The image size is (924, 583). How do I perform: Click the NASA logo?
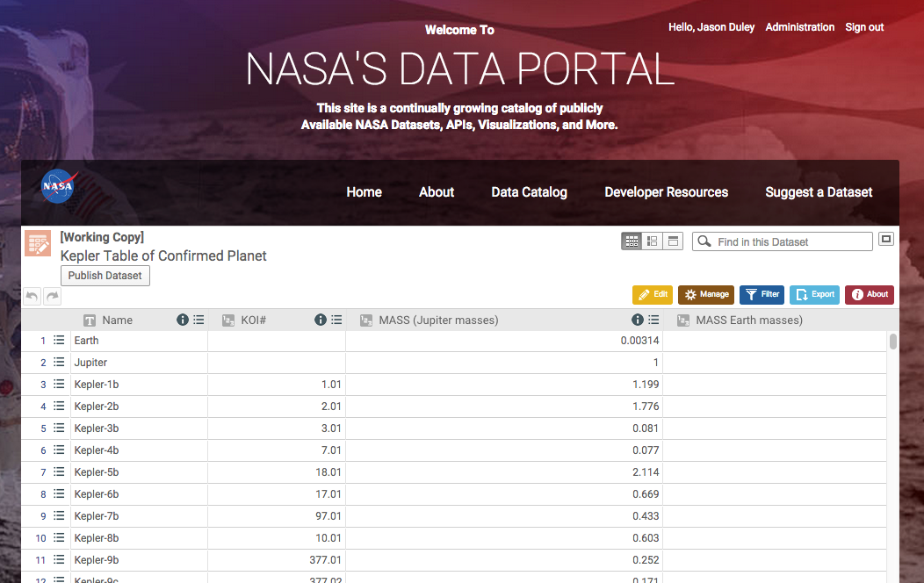[58, 186]
